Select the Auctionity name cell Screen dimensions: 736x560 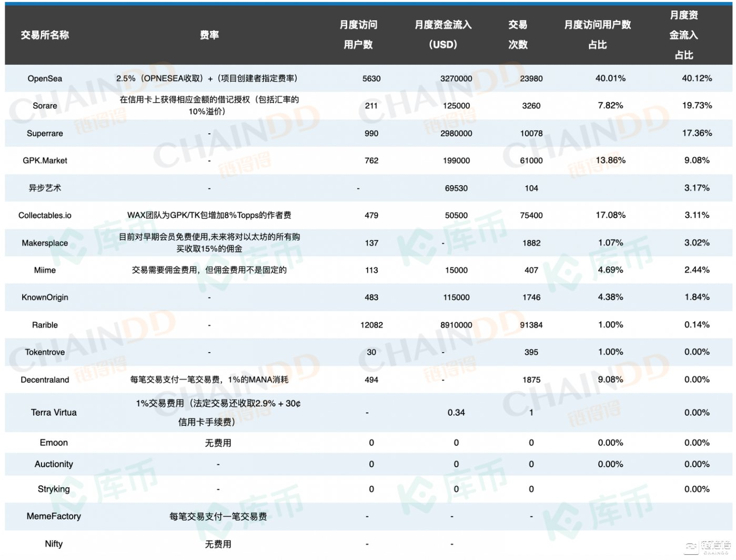click(54, 464)
